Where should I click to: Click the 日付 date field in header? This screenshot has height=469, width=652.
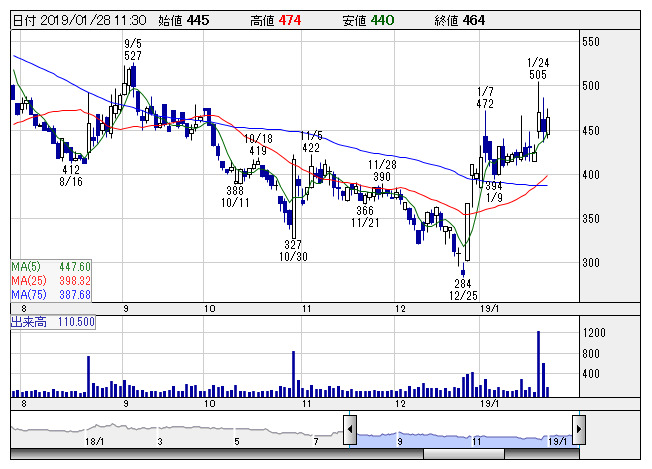coord(80,19)
